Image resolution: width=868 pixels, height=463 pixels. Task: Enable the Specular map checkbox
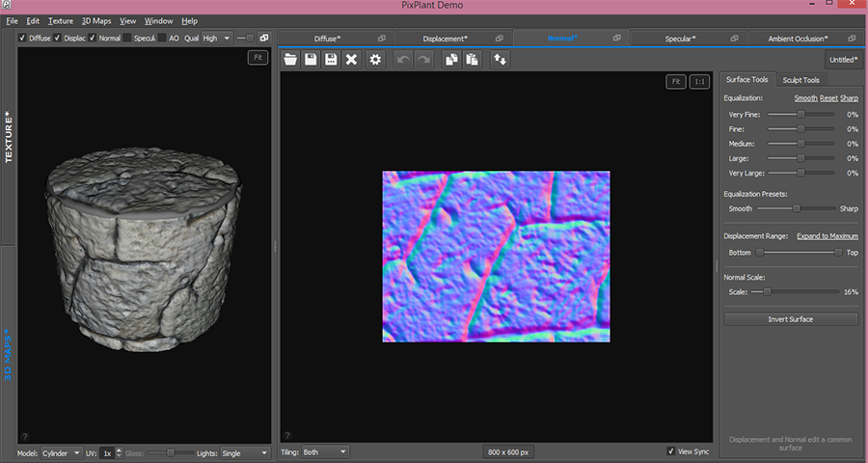127,39
